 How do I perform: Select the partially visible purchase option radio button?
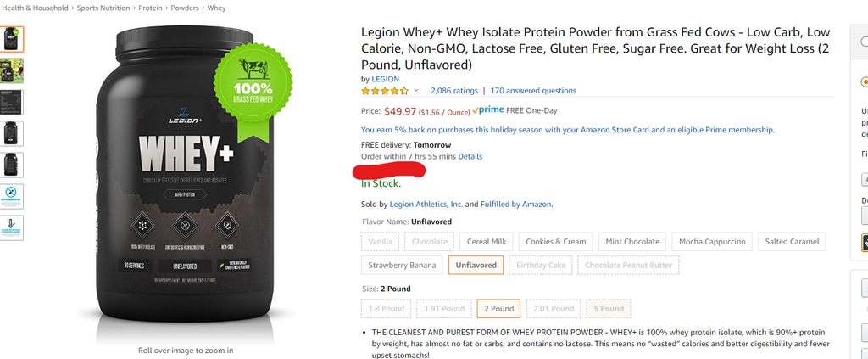pyautogui.click(x=865, y=82)
